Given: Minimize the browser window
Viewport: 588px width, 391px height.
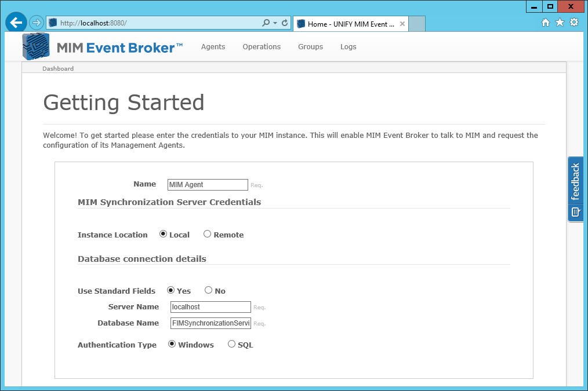Looking at the screenshot, I should tap(534, 6).
